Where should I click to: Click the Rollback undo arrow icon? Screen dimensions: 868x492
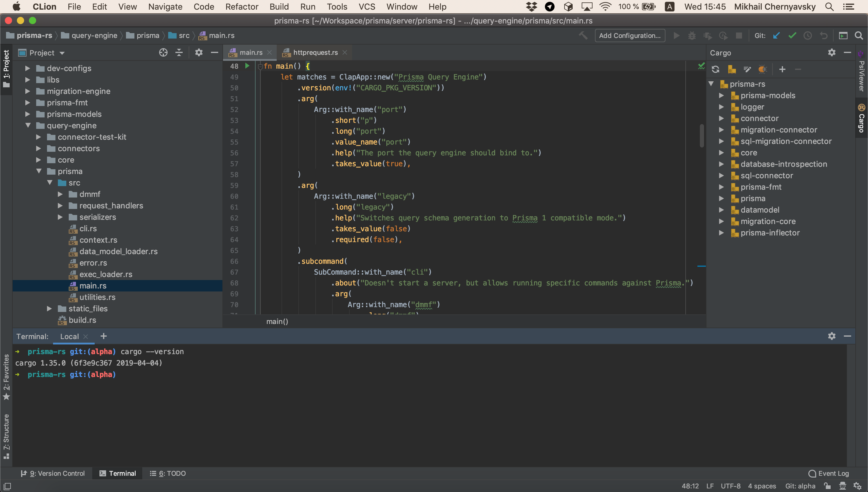[824, 36]
